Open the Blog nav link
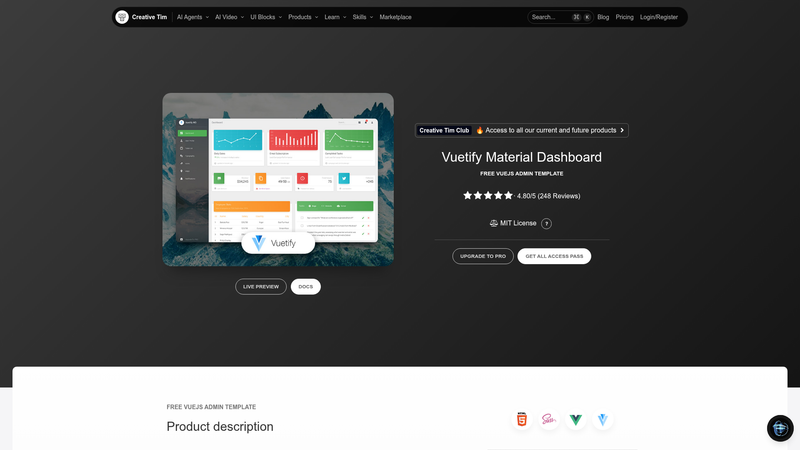 (603, 17)
